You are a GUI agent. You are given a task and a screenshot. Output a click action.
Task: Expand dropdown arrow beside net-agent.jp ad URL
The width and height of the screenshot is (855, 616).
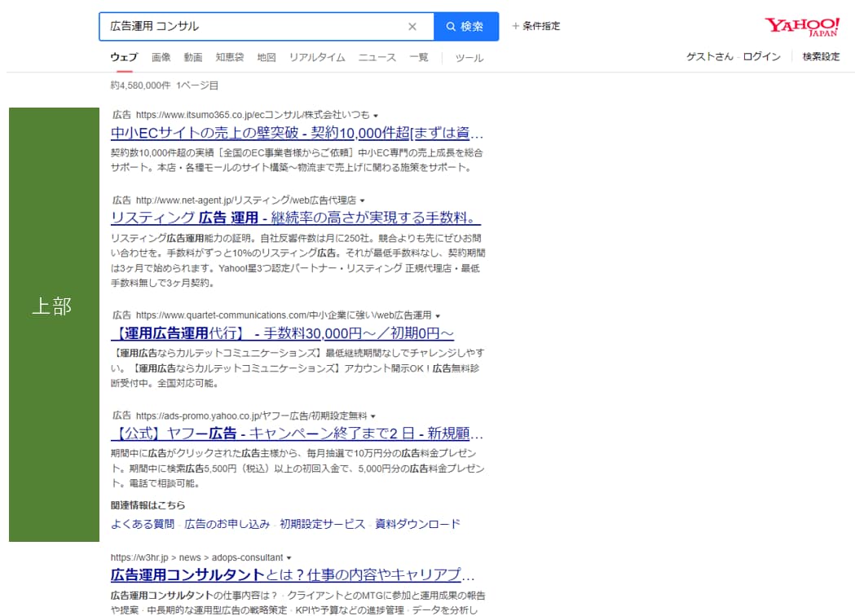coord(362,200)
